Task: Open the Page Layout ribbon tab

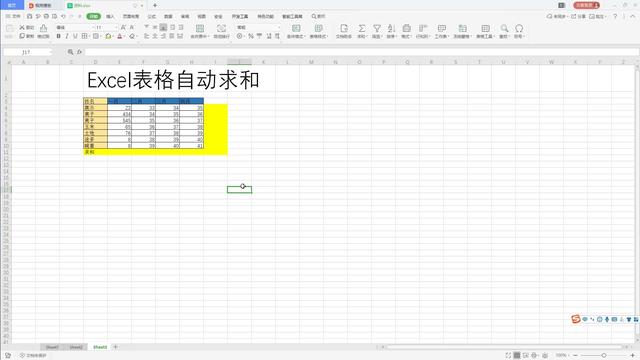Action: point(131,16)
